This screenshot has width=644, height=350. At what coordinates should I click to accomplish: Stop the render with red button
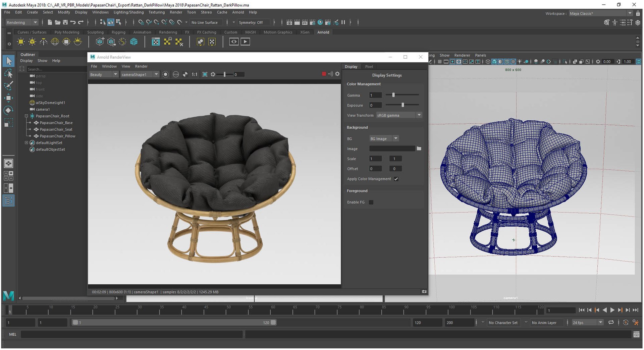pos(324,74)
